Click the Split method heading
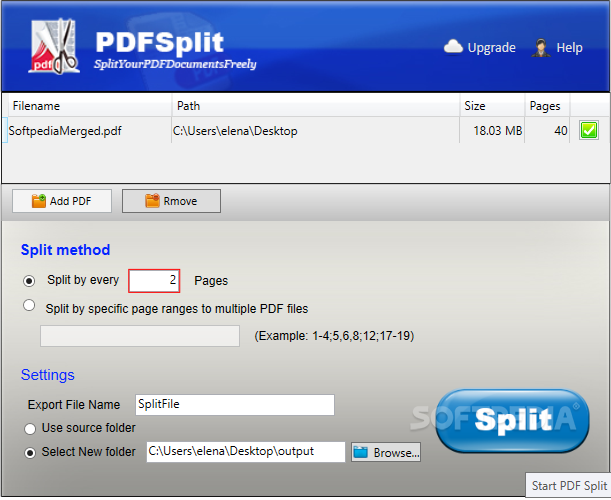This screenshot has width=611, height=500. click(x=65, y=250)
